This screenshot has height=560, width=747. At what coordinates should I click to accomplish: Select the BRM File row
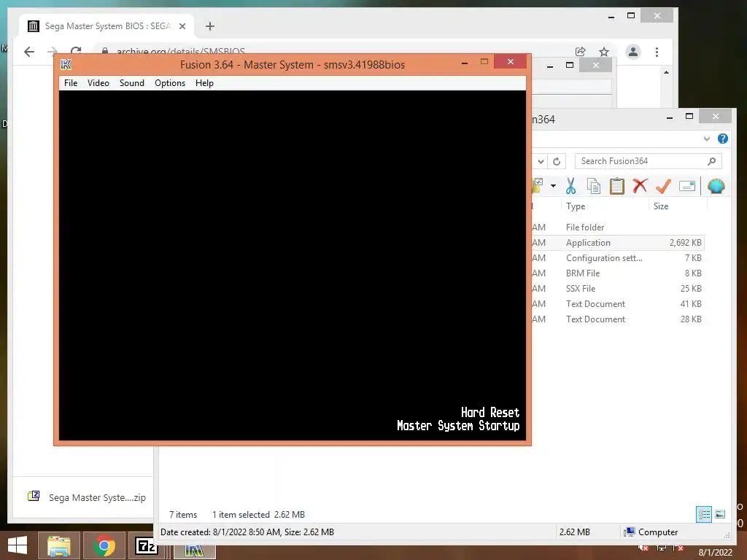coord(618,273)
